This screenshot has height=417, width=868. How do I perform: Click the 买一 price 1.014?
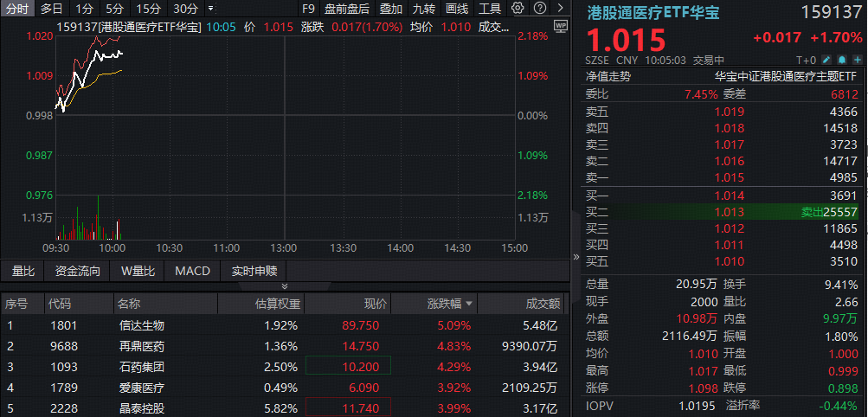tap(729, 196)
